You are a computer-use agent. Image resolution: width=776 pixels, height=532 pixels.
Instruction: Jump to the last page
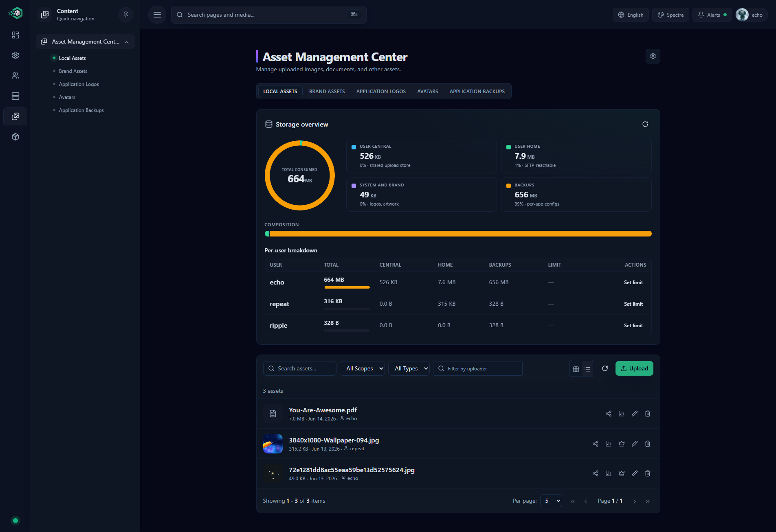point(648,501)
